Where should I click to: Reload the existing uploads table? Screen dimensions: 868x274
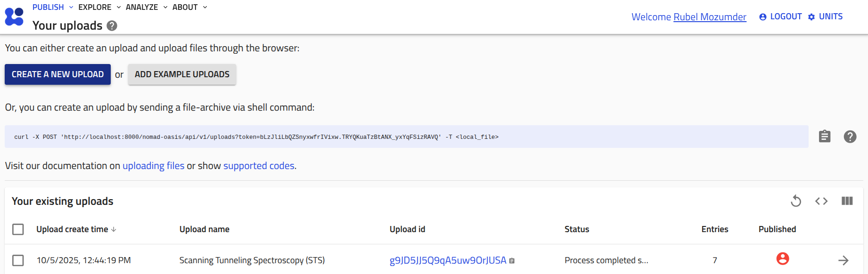tap(796, 201)
